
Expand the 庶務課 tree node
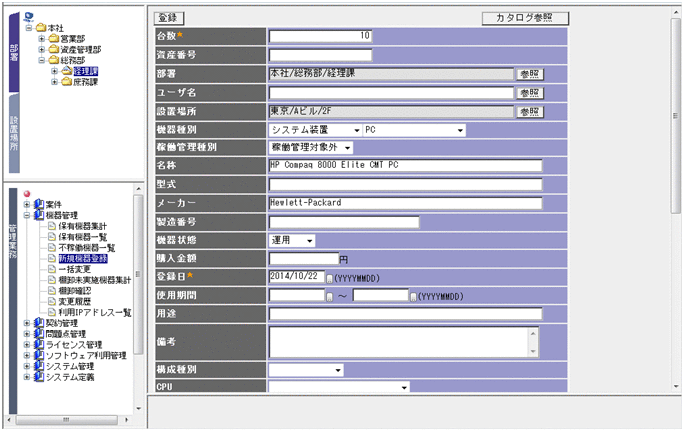coord(54,82)
